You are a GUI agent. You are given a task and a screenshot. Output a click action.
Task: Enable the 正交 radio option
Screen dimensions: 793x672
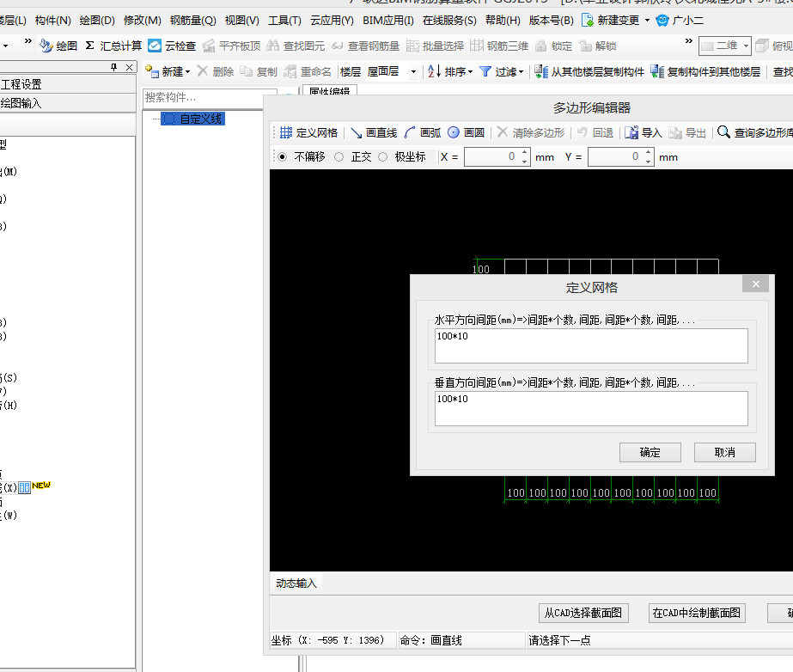pos(339,157)
